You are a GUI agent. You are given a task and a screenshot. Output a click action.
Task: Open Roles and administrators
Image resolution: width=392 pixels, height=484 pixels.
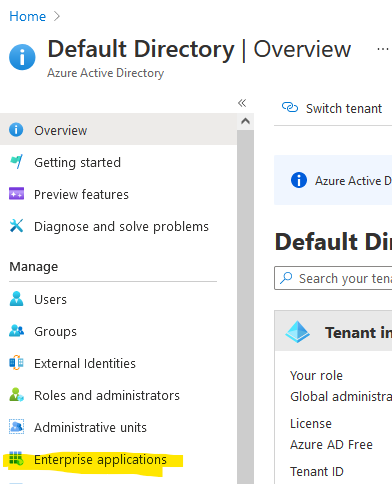[107, 395]
